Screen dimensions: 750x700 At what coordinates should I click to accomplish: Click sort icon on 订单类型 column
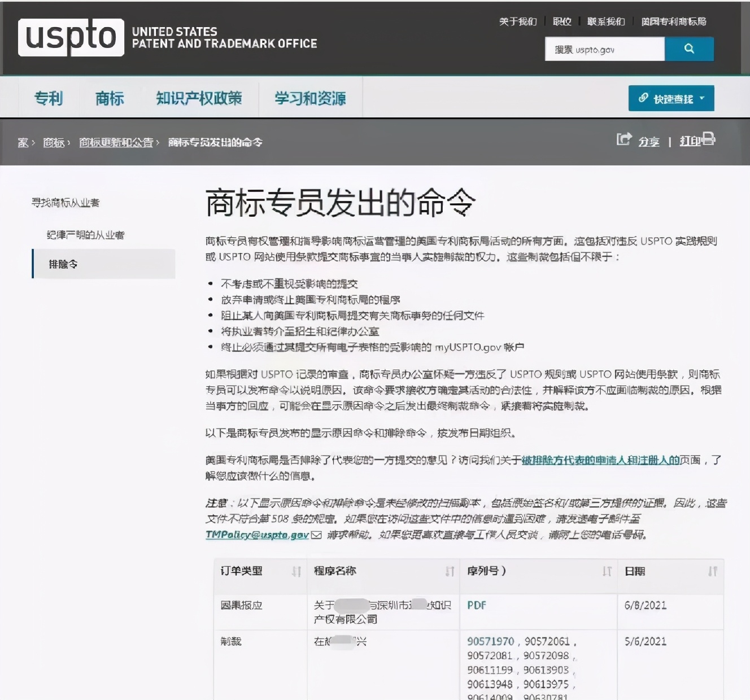pyautogui.click(x=296, y=572)
